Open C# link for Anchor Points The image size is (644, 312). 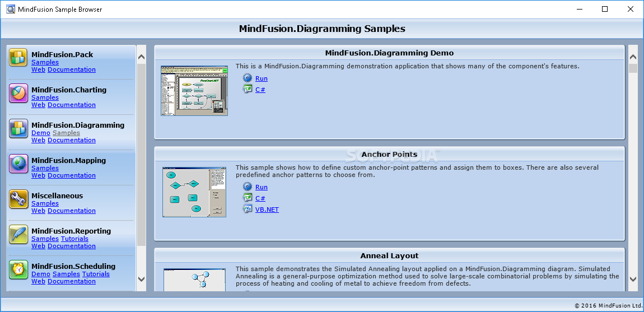pyautogui.click(x=260, y=198)
